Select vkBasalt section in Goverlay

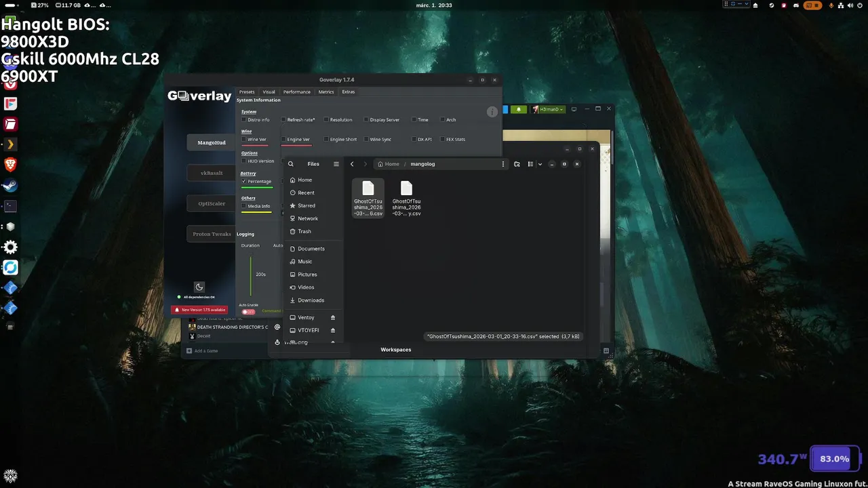211,173
